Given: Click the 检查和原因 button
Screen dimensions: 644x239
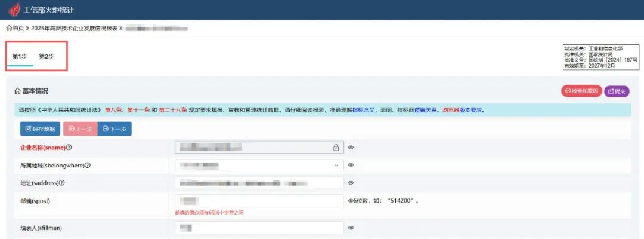Looking at the screenshot, I should coord(581,91).
